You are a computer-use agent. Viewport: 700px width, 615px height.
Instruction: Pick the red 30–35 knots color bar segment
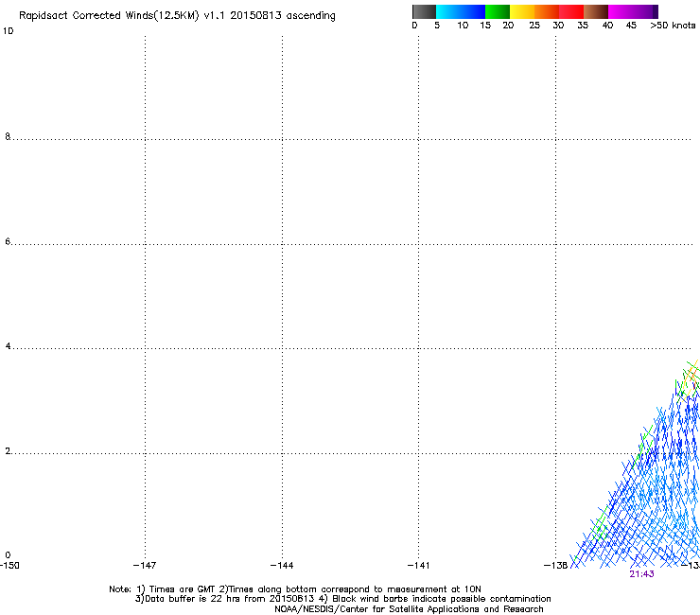click(571, 11)
